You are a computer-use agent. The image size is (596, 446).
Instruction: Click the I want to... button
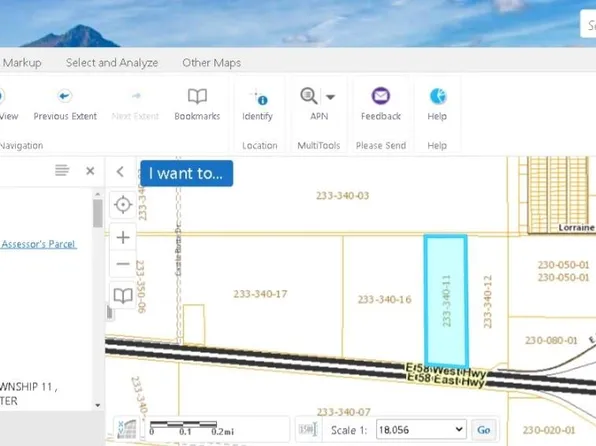pos(186,173)
